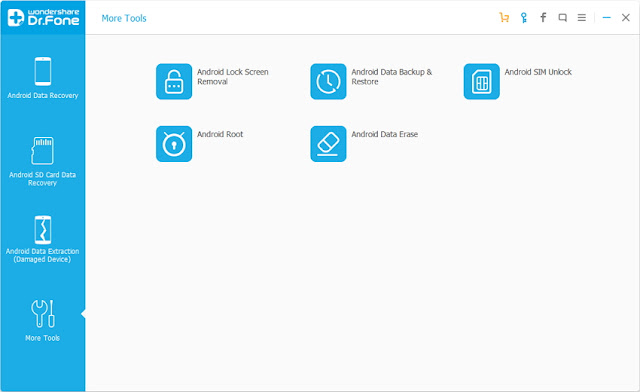Screen dimensions: 640x392
Task: Select the broken-phone Data Extraction icon
Action: pyautogui.click(x=43, y=230)
